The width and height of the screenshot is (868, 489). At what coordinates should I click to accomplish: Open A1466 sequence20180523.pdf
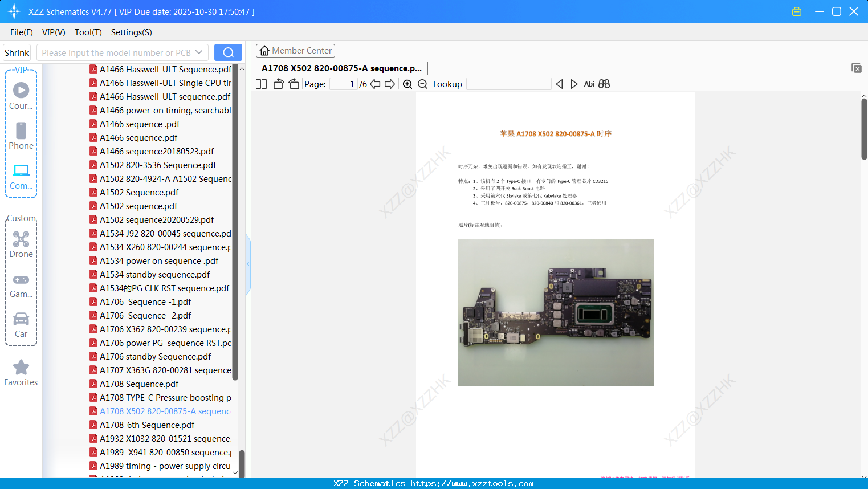point(152,151)
